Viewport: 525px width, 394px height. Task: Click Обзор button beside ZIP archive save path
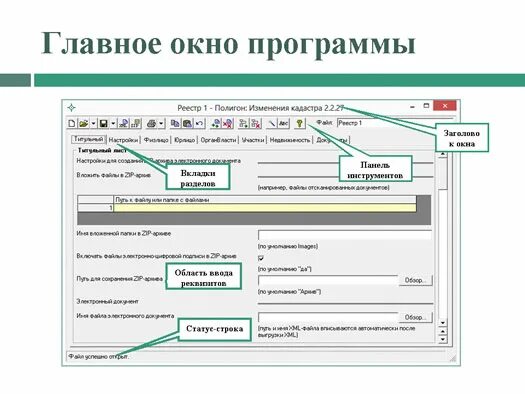[415, 280]
